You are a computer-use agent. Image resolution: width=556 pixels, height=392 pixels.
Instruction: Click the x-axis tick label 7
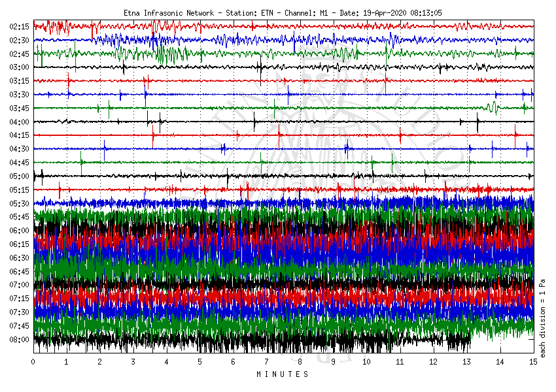coord(267,361)
